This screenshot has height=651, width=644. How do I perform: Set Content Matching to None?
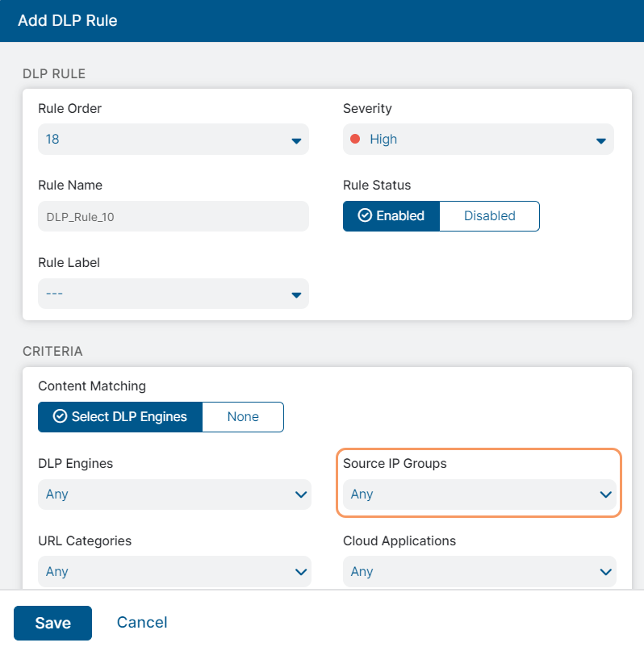243,417
